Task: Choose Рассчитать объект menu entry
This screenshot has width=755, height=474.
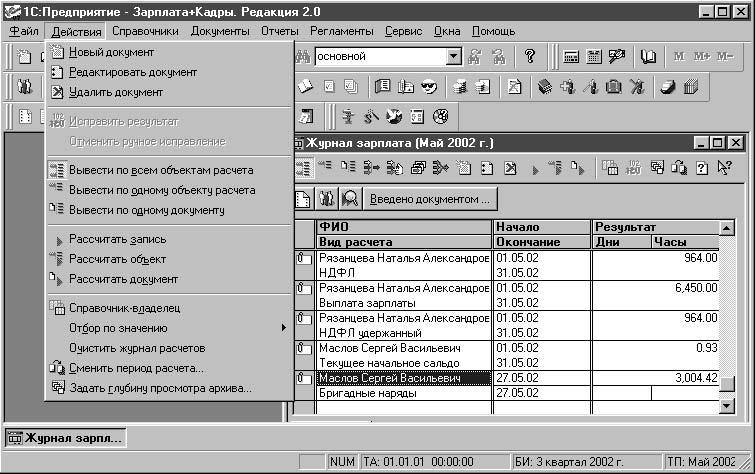Action: click(169, 259)
